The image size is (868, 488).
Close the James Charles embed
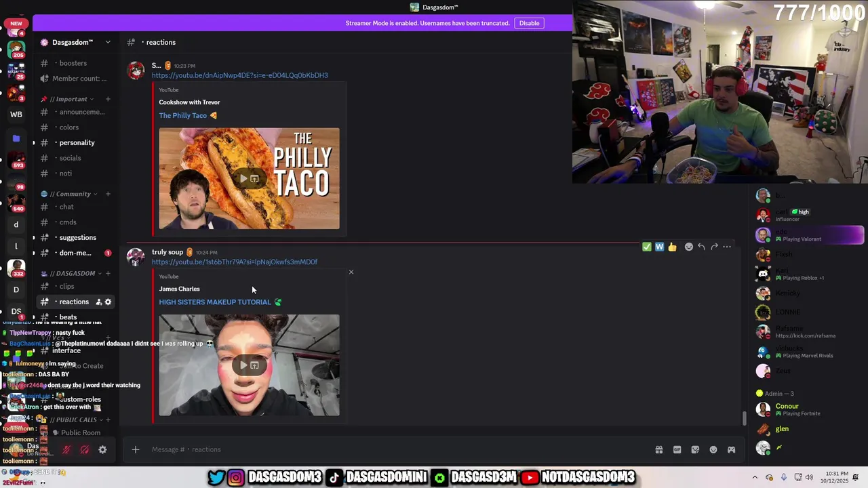pos(351,272)
